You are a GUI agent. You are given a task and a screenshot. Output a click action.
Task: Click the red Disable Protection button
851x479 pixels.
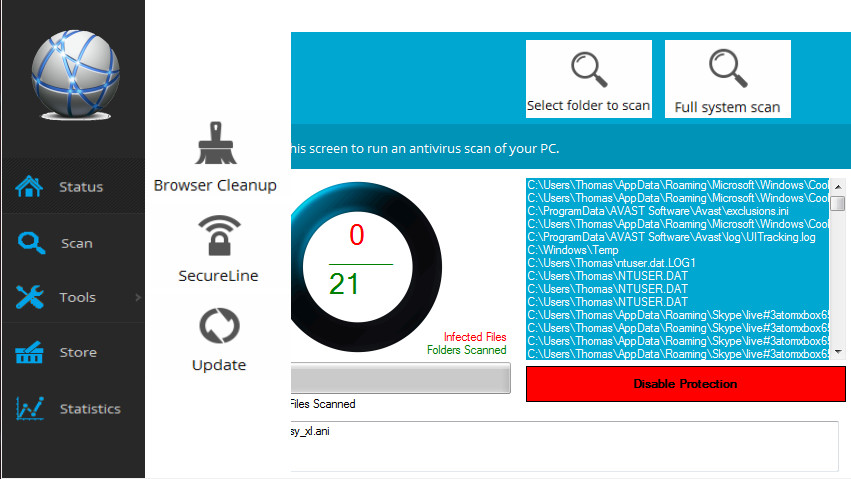point(685,384)
